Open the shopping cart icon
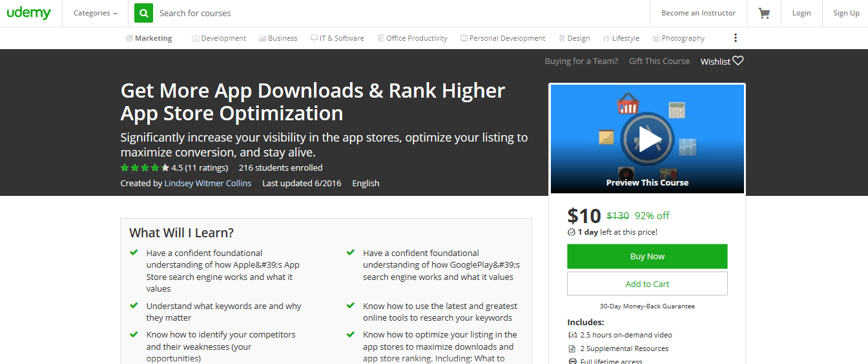The width and height of the screenshot is (868, 364). (764, 13)
